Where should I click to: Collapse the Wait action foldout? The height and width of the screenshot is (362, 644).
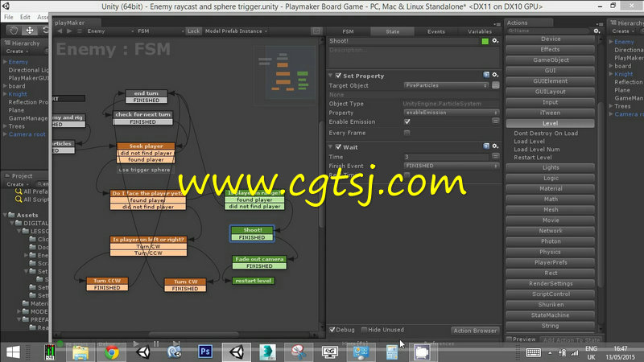(x=331, y=147)
